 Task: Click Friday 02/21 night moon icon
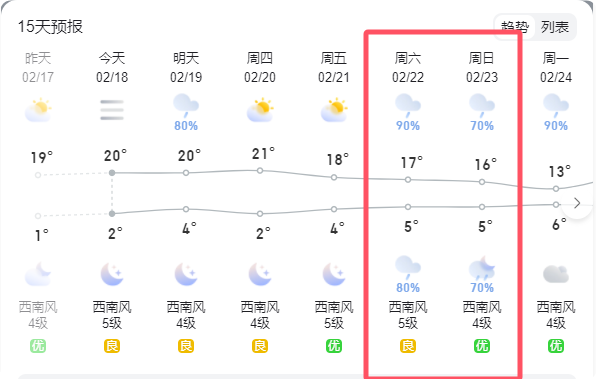pos(334,274)
